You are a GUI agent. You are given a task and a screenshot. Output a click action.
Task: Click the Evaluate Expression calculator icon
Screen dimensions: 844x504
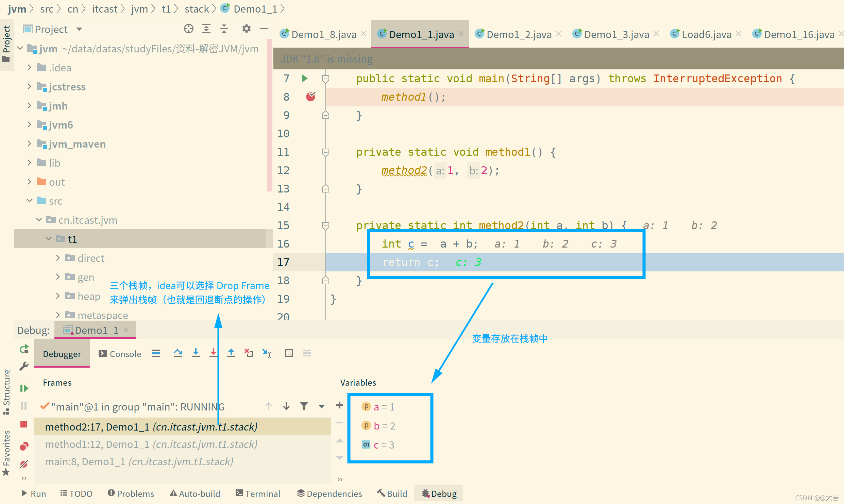(289, 353)
